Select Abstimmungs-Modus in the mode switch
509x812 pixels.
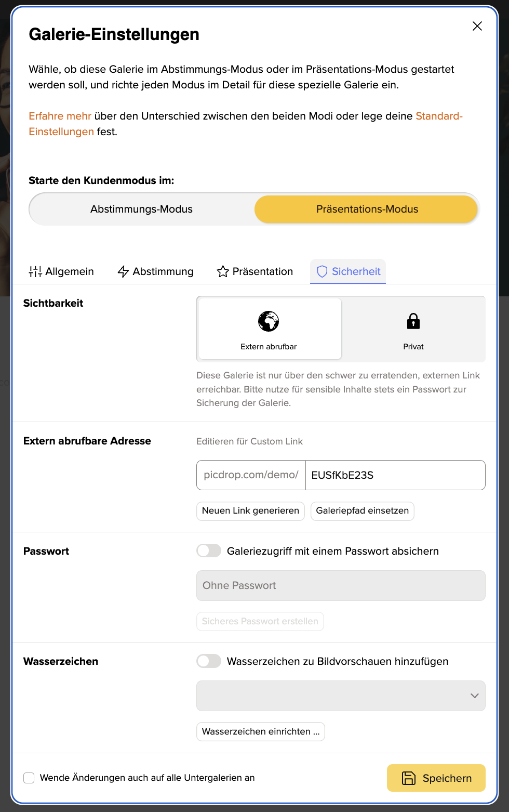tap(141, 209)
